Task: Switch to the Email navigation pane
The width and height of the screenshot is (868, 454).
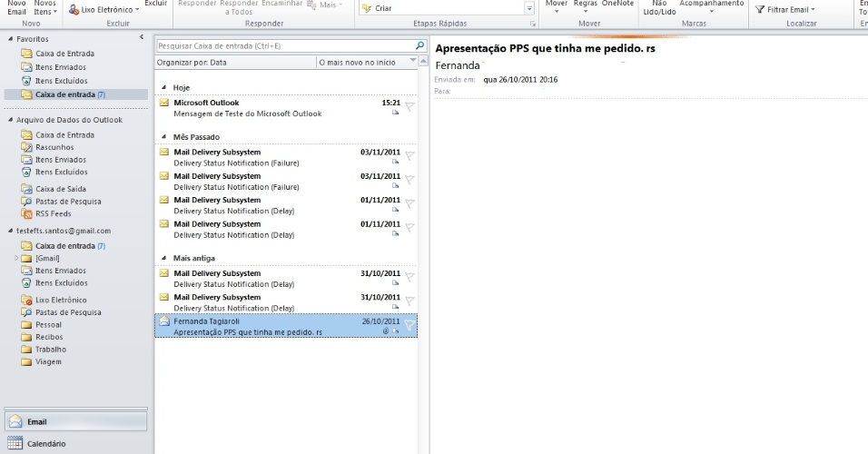Action: tap(76, 422)
